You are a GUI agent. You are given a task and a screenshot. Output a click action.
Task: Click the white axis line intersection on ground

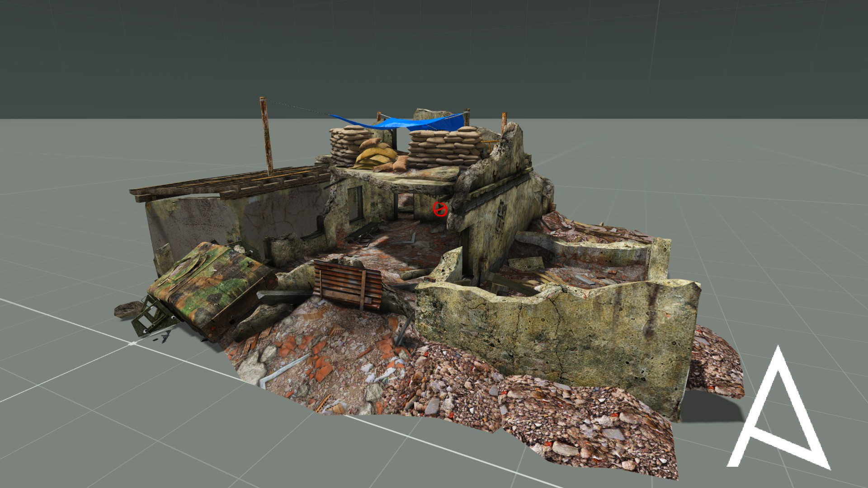coord(132,343)
